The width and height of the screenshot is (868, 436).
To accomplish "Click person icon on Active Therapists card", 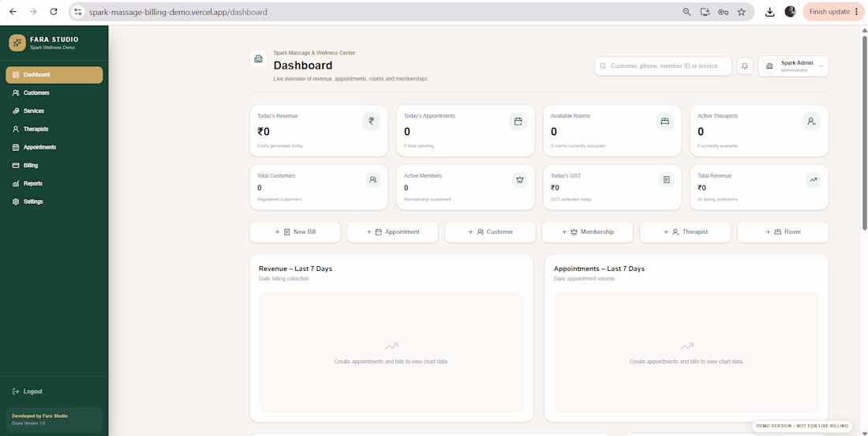I will coord(811,122).
